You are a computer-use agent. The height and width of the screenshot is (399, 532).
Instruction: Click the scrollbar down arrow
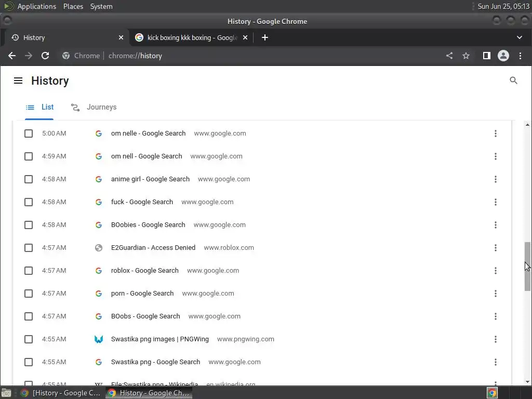pyautogui.click(x=527, y=382)
